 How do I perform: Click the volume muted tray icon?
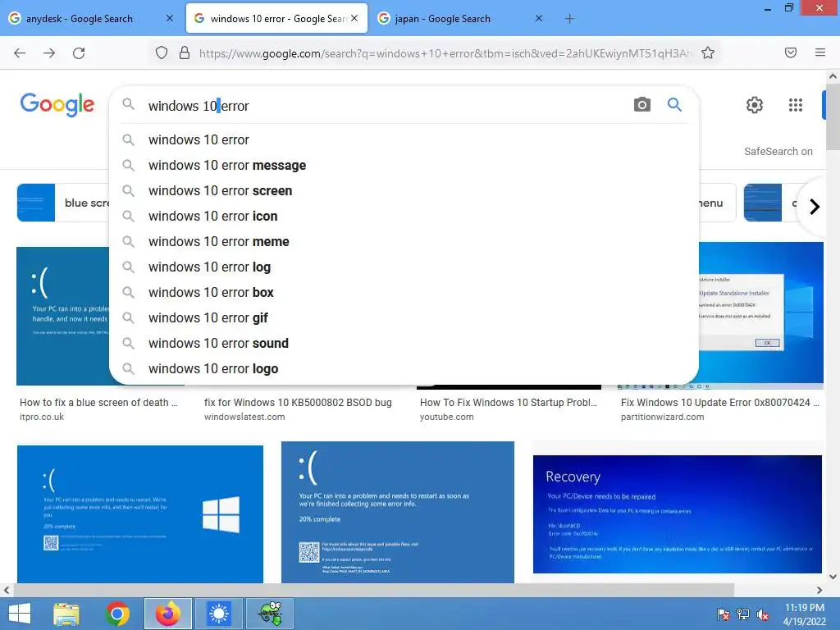click(x=762, y=614)
